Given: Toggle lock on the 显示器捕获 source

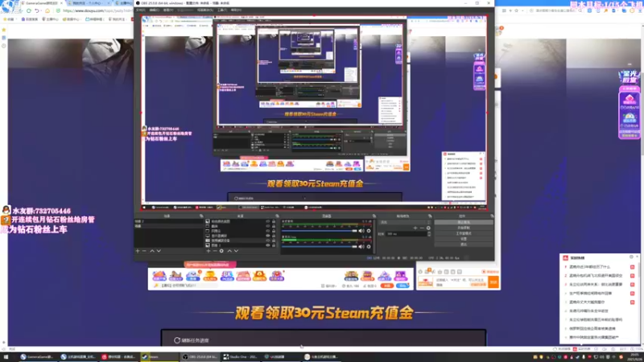Looking at the screenshot, I should point(274,236).
